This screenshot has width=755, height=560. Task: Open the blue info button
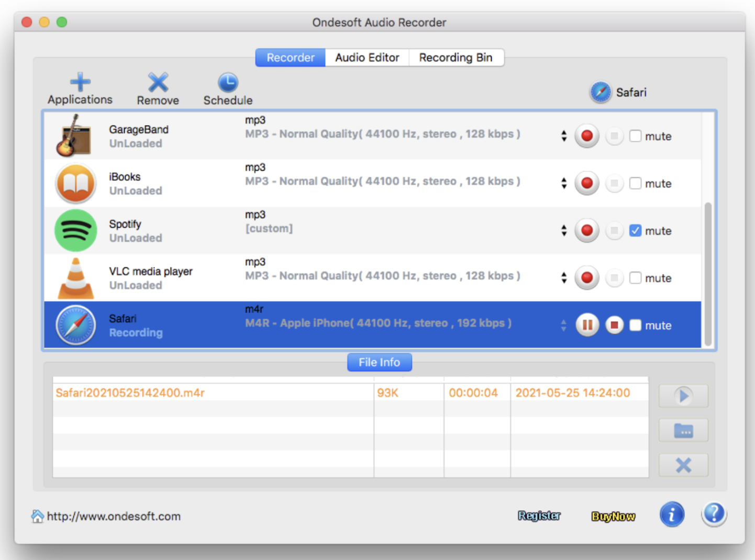(672, 514)
